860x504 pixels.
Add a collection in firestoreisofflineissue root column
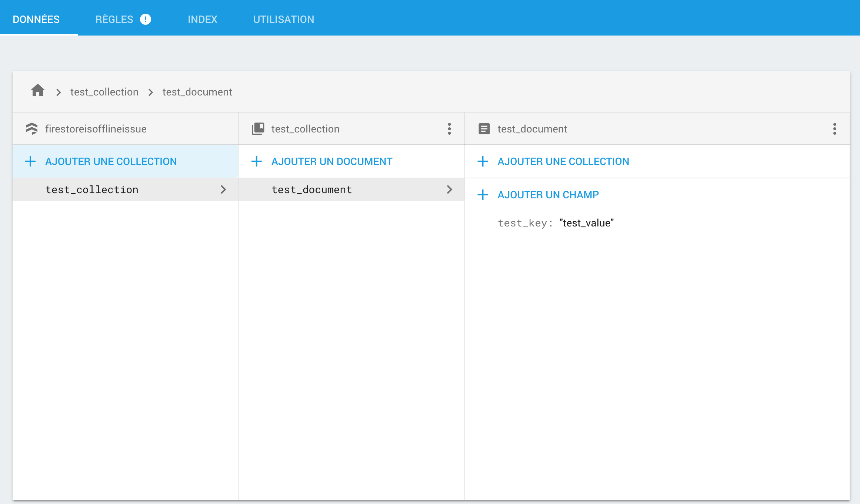(111, 161)
